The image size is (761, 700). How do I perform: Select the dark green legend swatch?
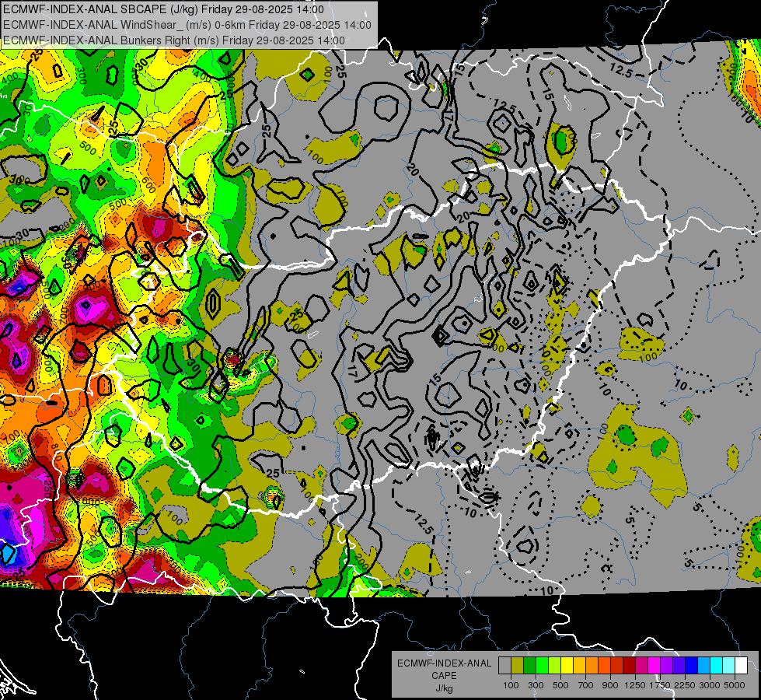tap(529, 666)
